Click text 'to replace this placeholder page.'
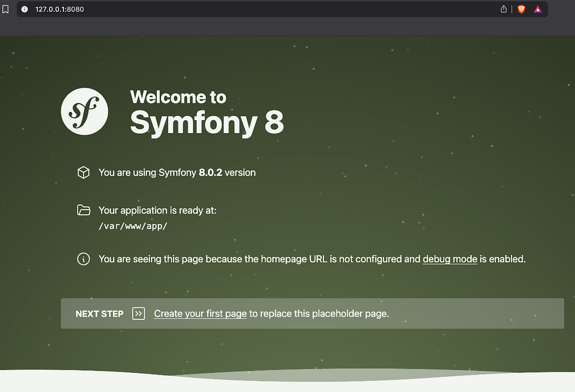The image size is (575, 392). point(319,314)
